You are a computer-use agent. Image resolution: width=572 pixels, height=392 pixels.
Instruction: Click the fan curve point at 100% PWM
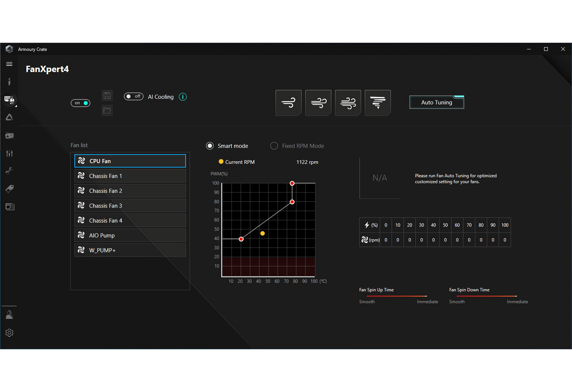[x=292, y=183]
